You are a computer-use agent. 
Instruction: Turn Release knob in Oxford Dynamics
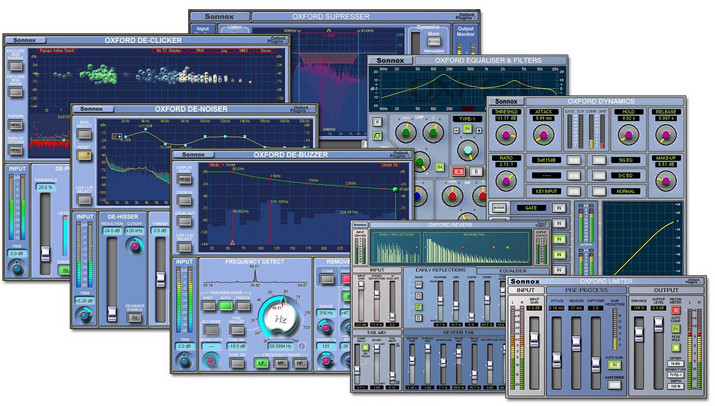(x=666, y=135)
